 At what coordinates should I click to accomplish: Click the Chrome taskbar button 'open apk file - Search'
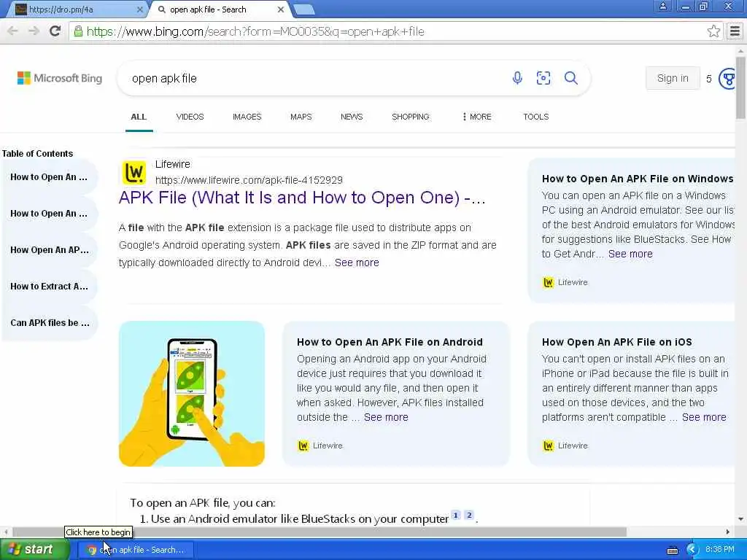click(x=135, y=550)
